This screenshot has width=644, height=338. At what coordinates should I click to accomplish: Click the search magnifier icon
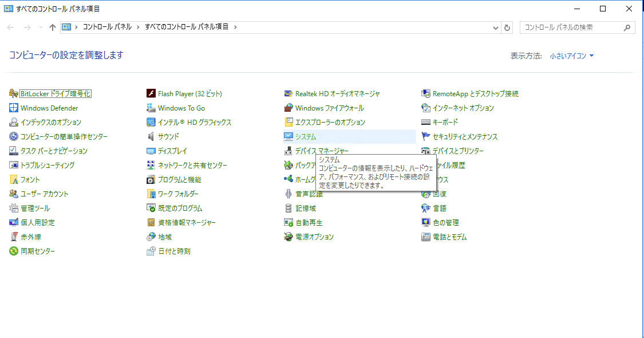tap(627, 27)
